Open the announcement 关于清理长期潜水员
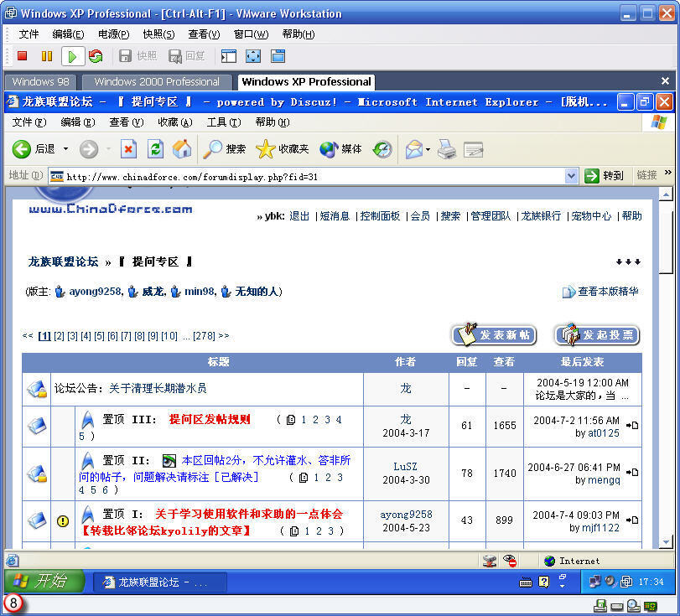 [158, 388]
